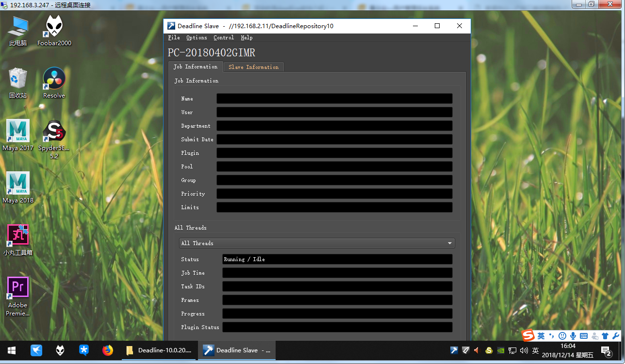The image size is (625, 364).
Task: Open the DaVinci Resolve desktop icon
Action: pyautogui.click(x=54, y=79)
